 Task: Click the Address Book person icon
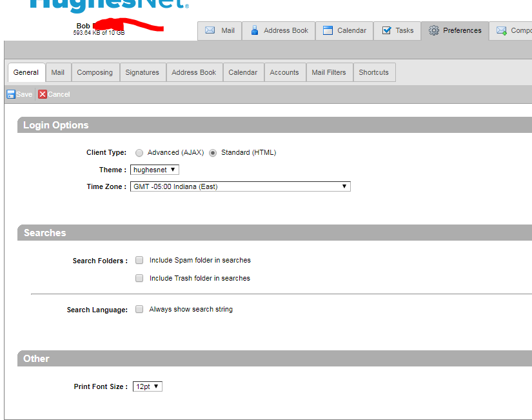[x=255, y=30]
